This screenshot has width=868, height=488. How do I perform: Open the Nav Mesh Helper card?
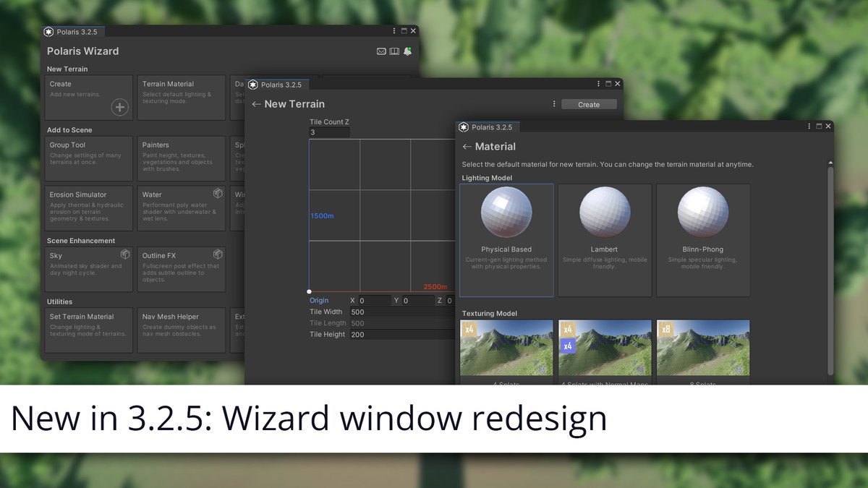pos(182,330)
